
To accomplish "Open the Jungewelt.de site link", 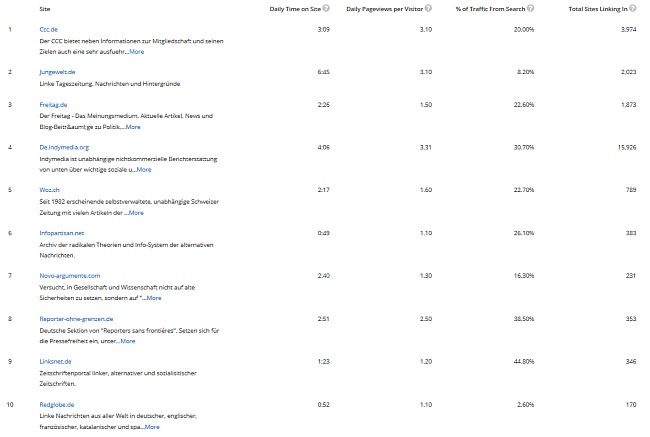I will (x=57, y=72).
